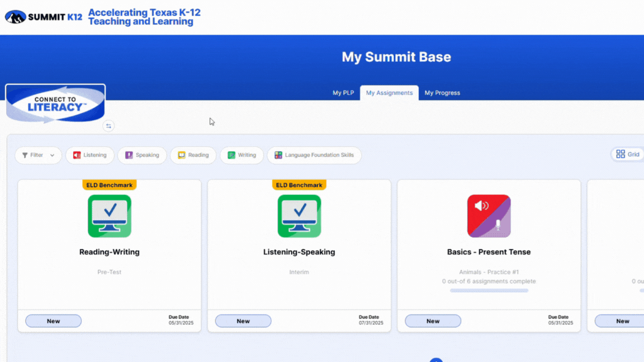The image size is (644, 362).
Task: Click the Basics - Present Tense progress bar
Action: click(489, 290)
